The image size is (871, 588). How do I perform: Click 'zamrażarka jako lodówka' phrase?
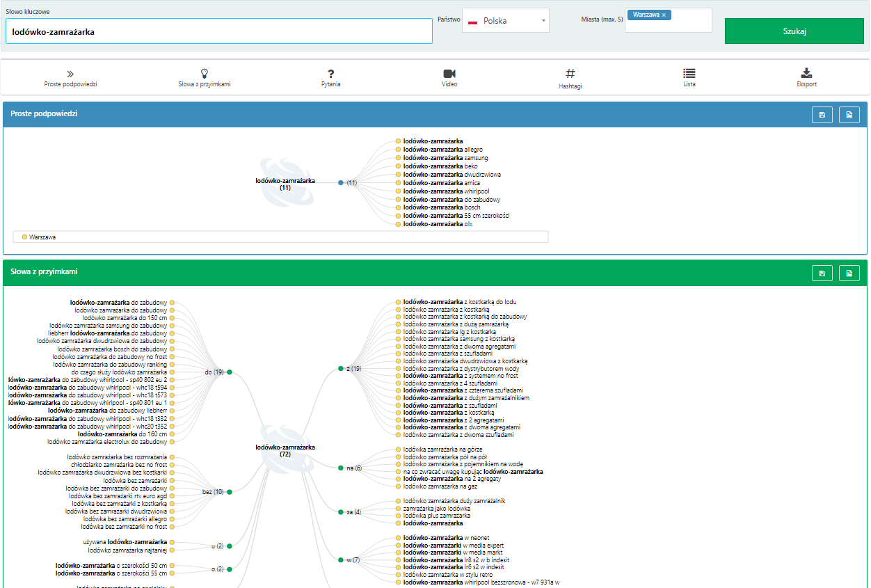(436, 509)
